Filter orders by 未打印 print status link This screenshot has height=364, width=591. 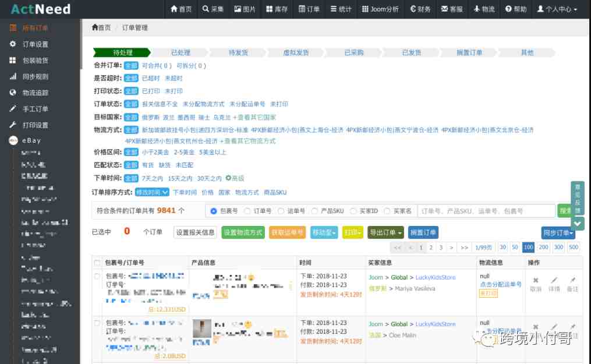(174, 91)
